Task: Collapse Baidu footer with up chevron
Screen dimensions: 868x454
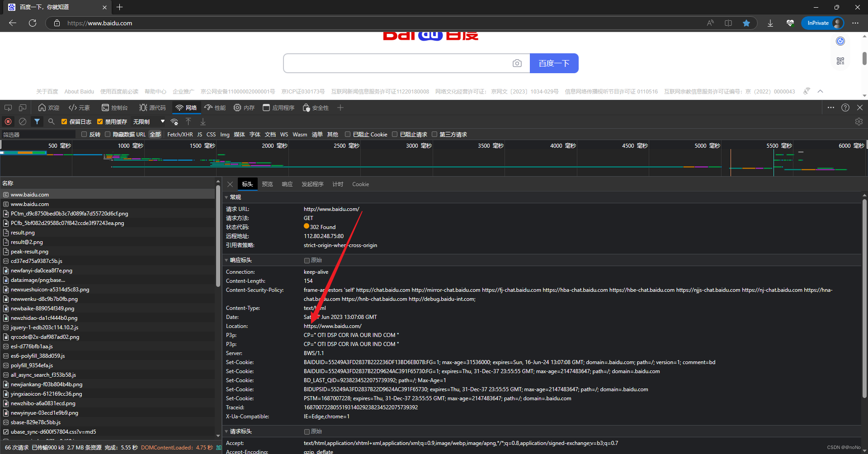Action: tap(821, 91)
